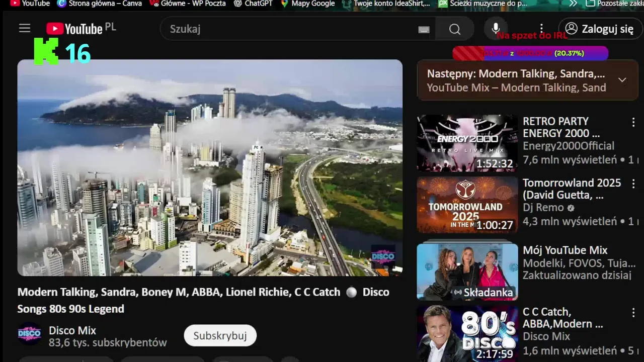This screenshot has width=644, height=362.
Task: Play the Tomorrowland 2025 thumbnail
Action: pyautogui.click(x=467, y=205)
